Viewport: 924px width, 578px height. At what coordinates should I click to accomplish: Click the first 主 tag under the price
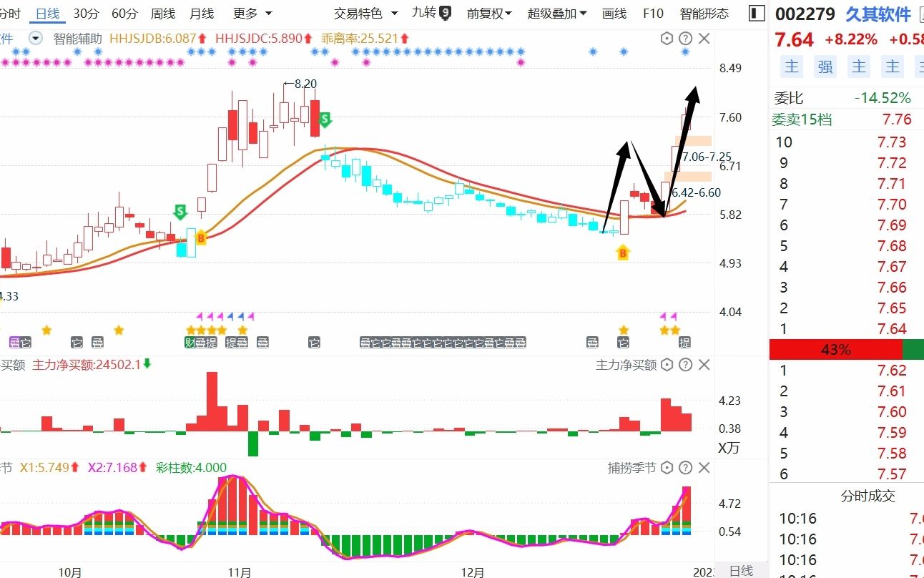792,67
